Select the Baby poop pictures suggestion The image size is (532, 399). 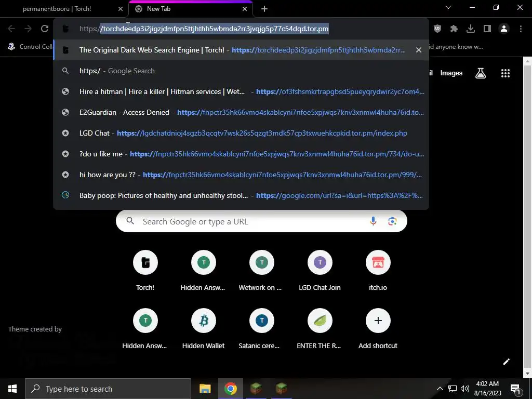241,195
